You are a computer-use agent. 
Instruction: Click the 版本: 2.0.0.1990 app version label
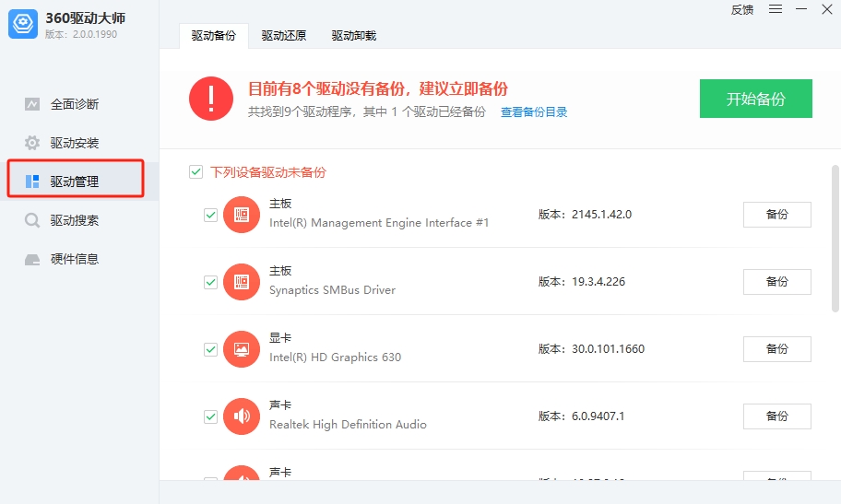tap(81, 34)
